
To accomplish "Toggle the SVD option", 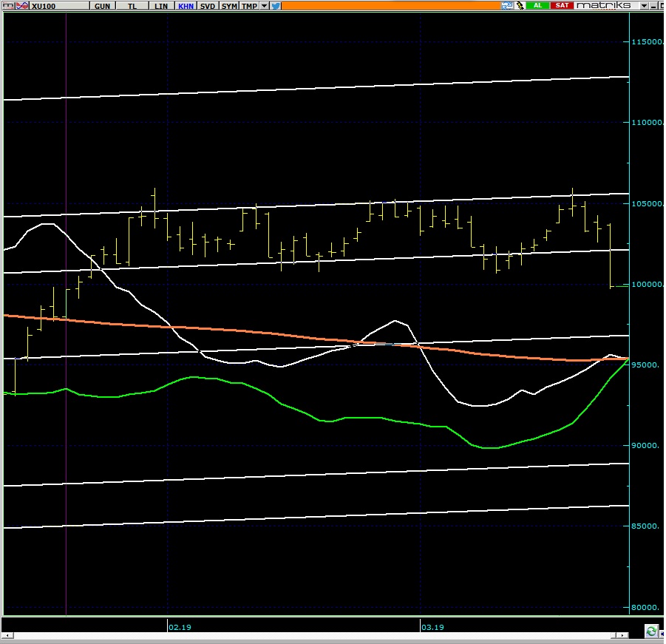I will coord(208,6).
